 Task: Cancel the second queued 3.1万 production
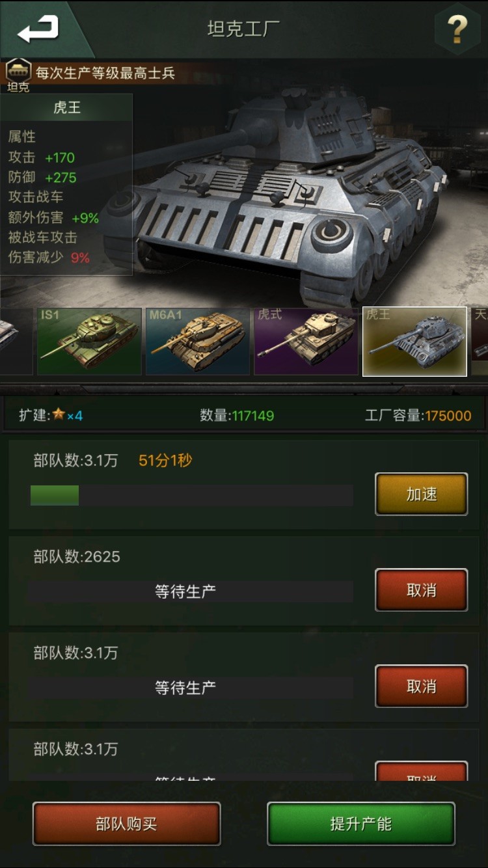[421, 686]
